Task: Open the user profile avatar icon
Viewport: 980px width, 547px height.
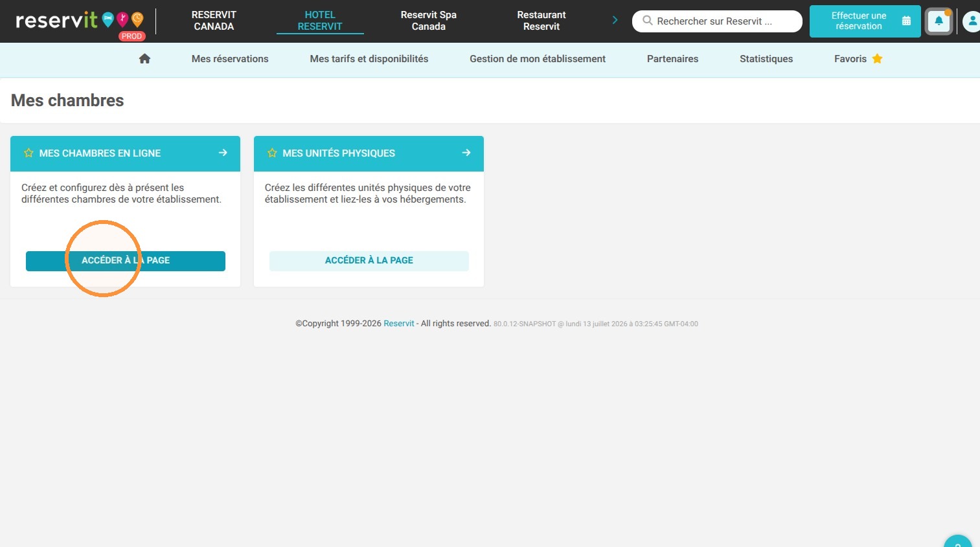Action: [971, 21]
